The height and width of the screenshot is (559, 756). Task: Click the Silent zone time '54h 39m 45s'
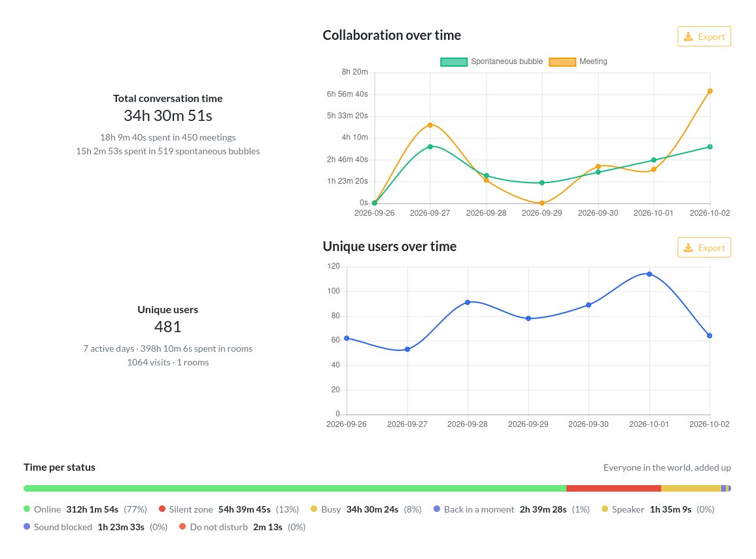pos(245,509)
